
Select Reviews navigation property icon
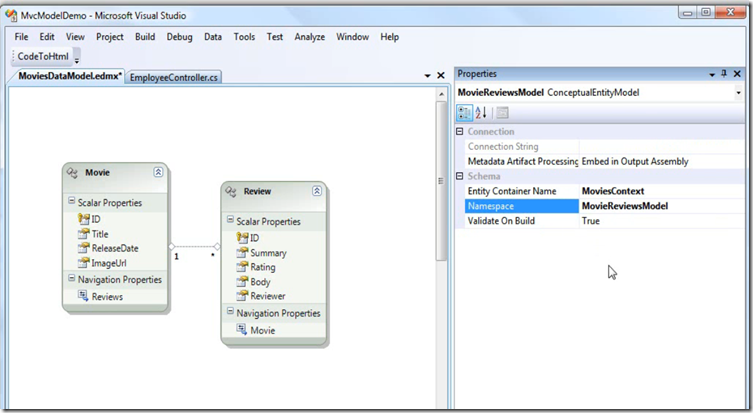point(83,296)
